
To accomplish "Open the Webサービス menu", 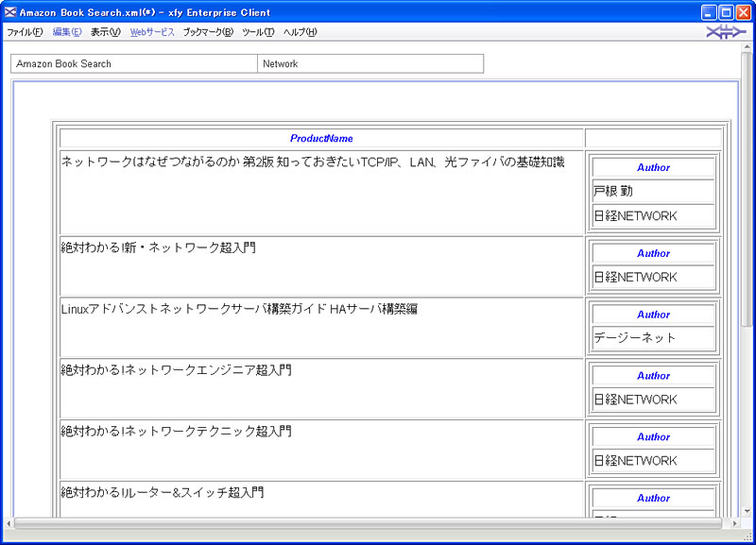I will 152,32.
